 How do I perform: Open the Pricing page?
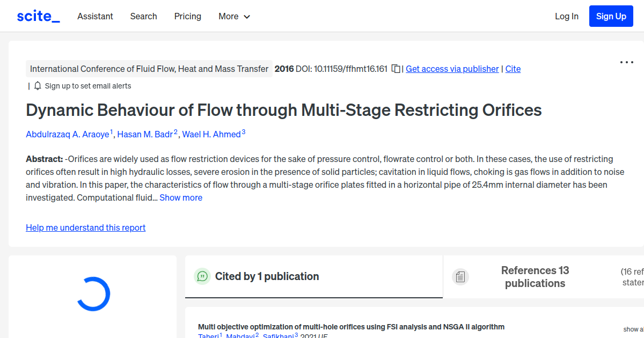(x=187, y=16)
